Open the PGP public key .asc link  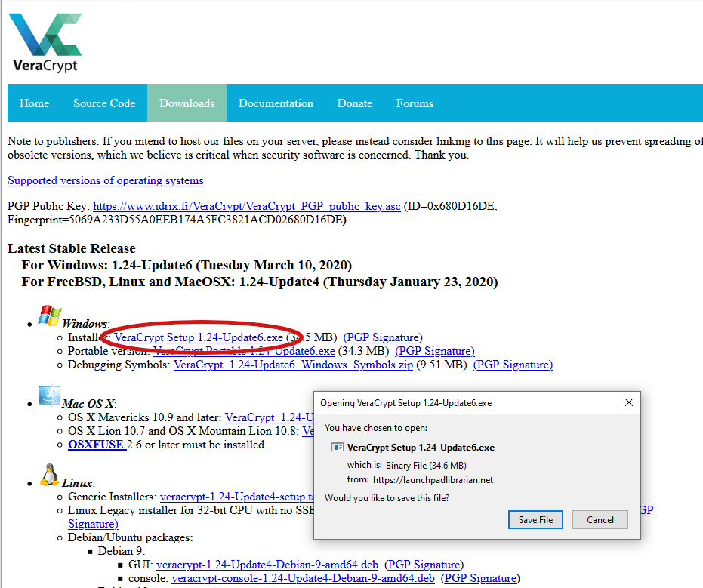[x=247, y=206]
